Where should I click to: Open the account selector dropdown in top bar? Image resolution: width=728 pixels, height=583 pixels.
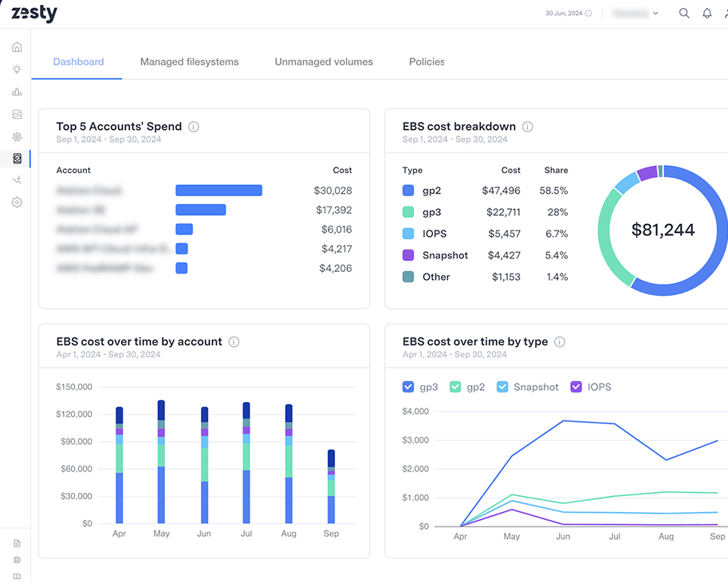tap(636, 13)
